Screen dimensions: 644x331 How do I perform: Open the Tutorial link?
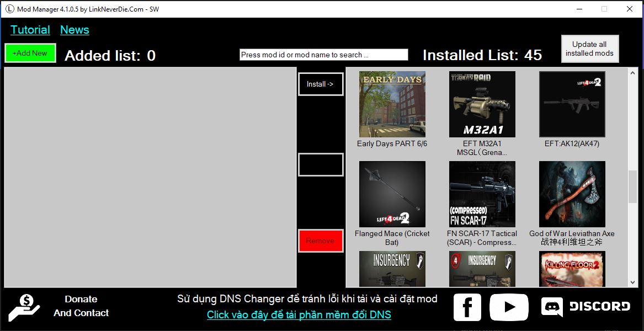click(x=30, y=30)
